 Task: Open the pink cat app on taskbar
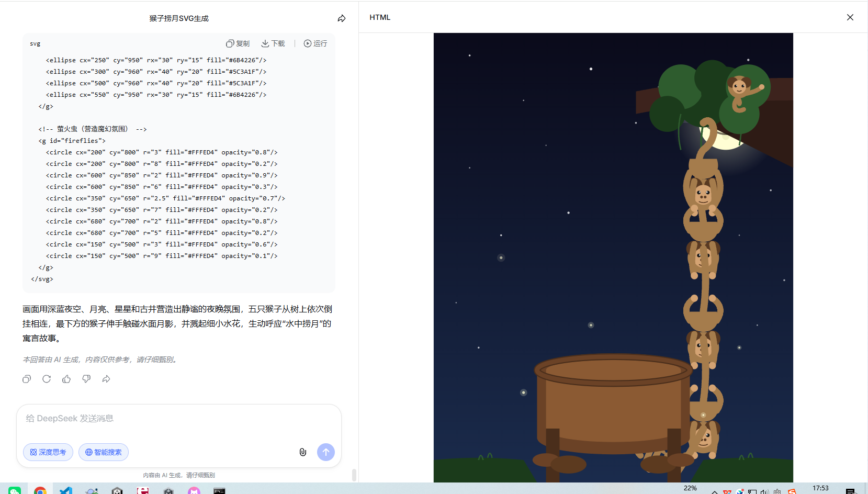point(194,490)
